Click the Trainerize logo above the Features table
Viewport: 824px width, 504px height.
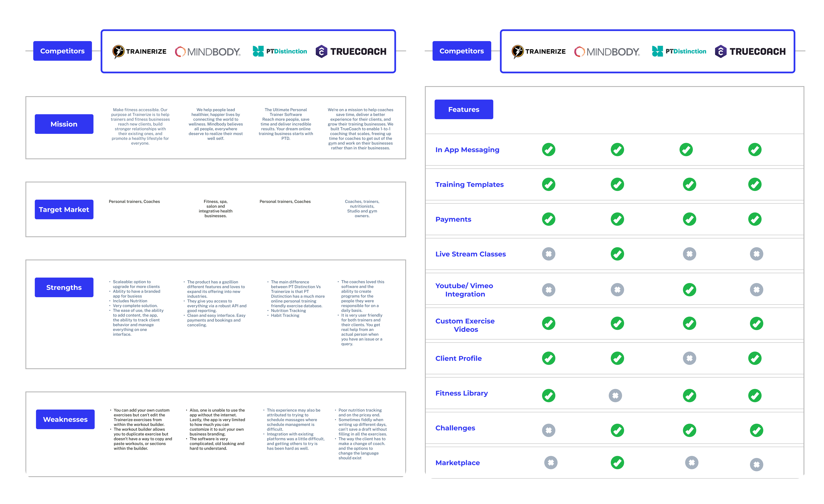[x=538, y=51]
